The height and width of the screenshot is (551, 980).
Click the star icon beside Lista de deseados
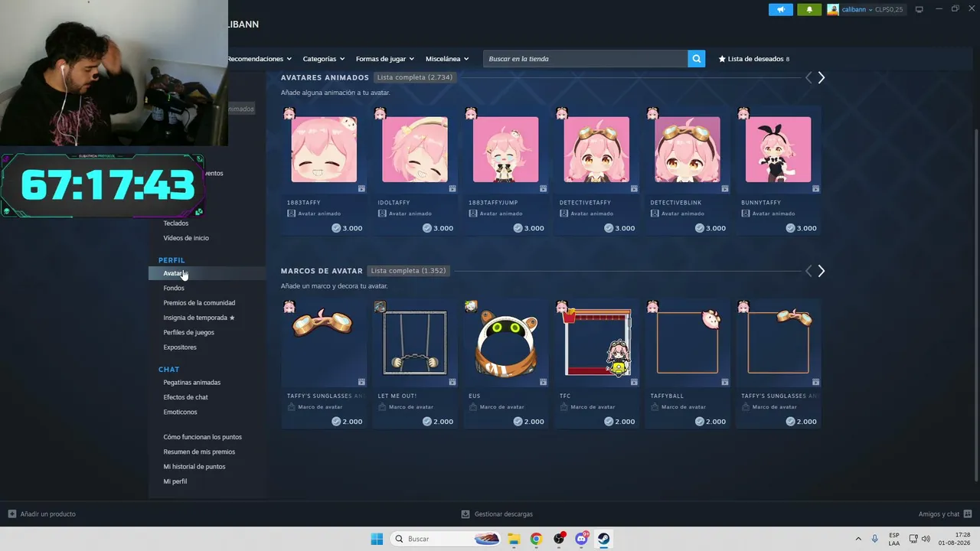[x=722, y=59]
